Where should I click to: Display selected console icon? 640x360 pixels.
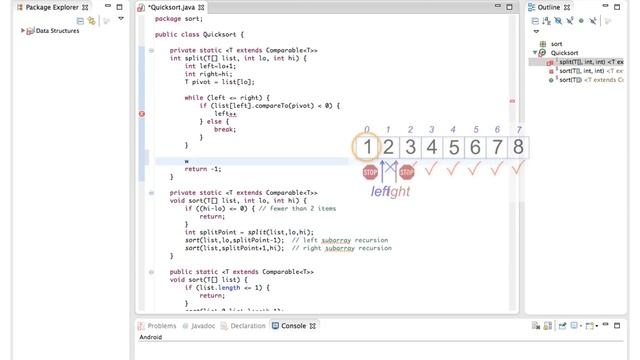point(574,326)
